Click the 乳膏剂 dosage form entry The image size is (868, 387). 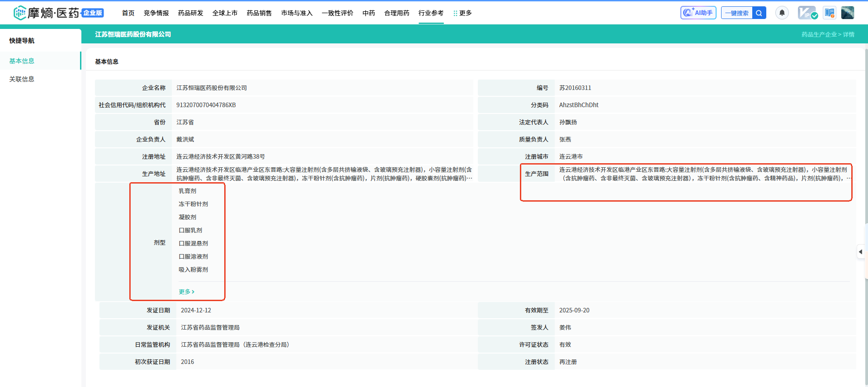pyautogui.click(x=188, y=191)
